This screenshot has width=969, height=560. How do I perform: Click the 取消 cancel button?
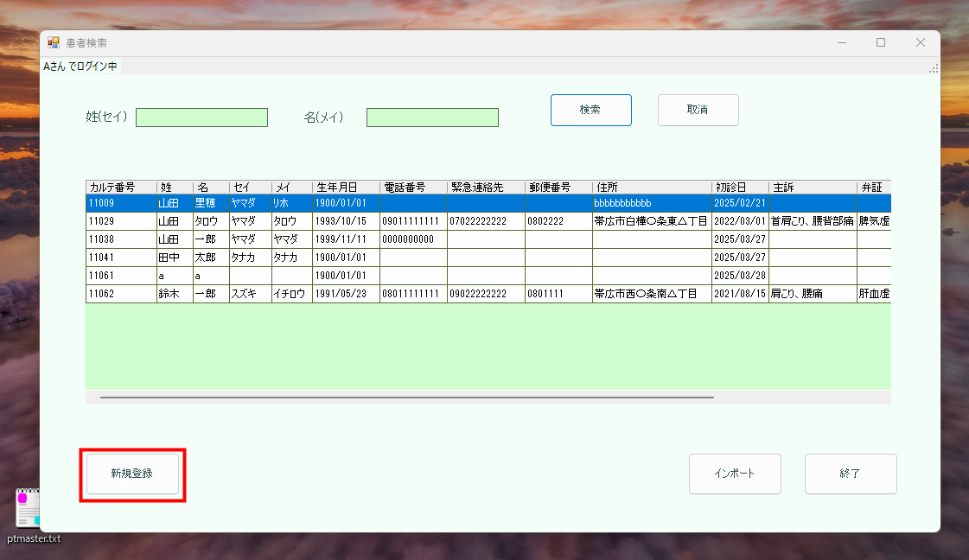(x=698, y=110)
